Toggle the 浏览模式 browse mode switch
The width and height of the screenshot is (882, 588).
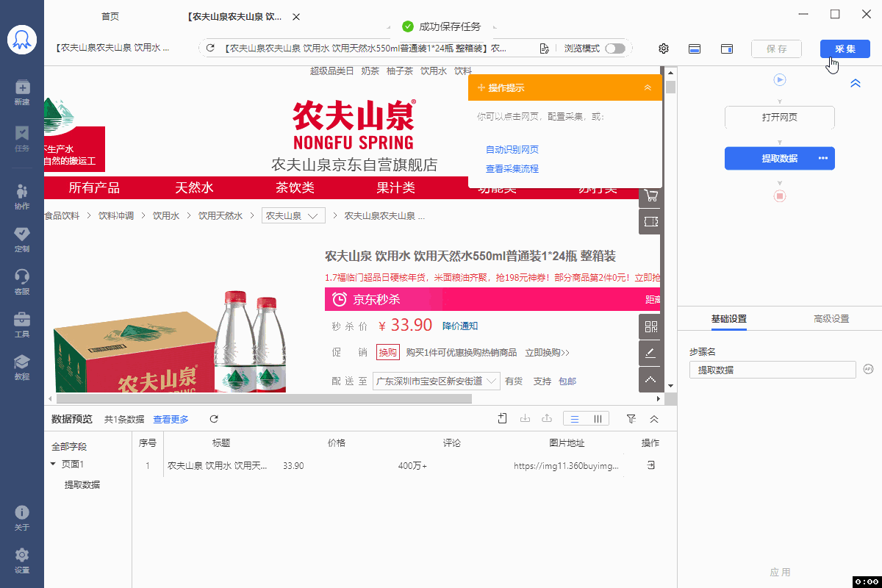pos(615,49)
